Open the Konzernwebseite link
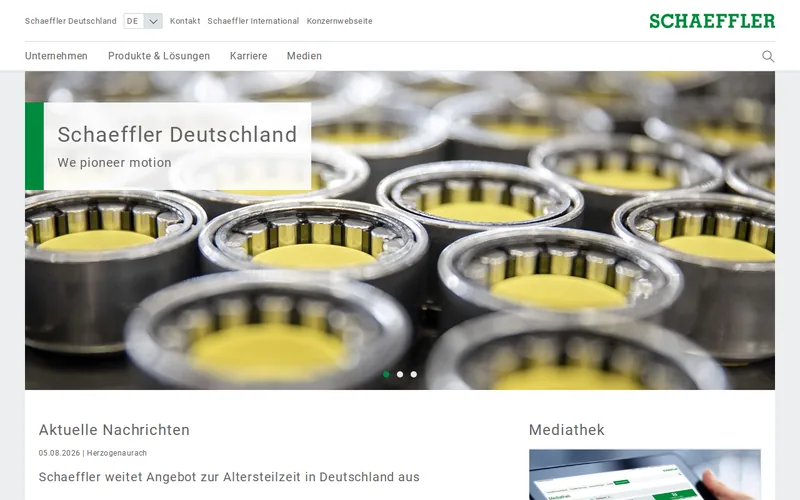Image resolution: width=800 pixels, height=500 pixels. click(339, 21)
